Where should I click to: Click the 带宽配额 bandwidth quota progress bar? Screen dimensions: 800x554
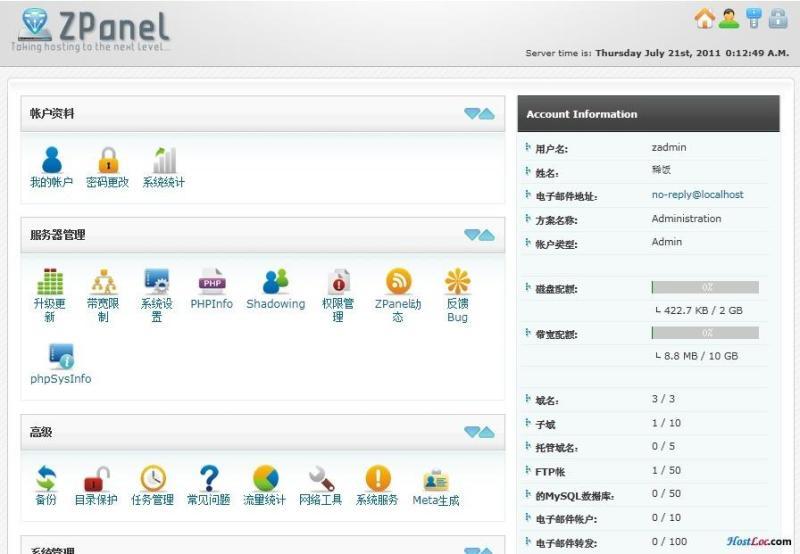coord(705,333)
